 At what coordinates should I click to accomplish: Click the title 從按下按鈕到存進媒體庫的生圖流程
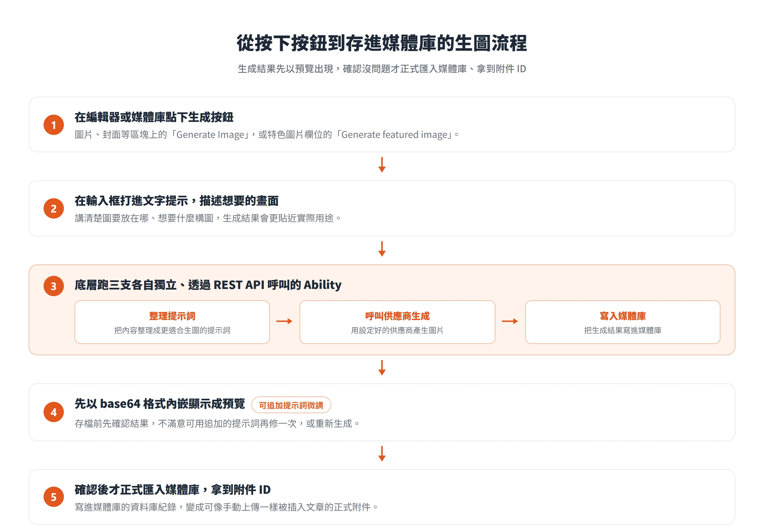click(x=382, y=43)
